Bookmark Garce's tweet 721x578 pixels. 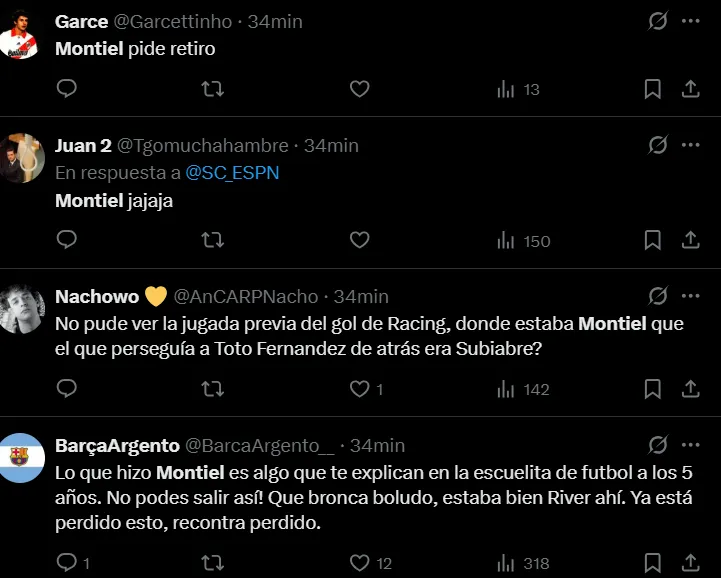click(x=652, y=89)
